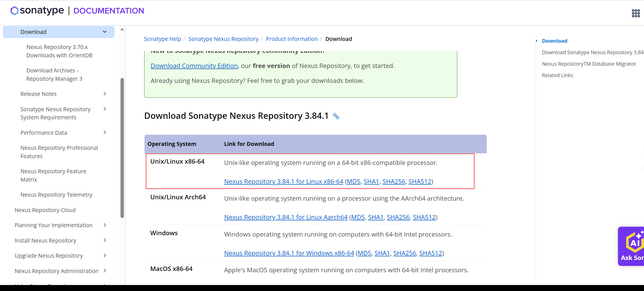
Task: Expand System Requirements chevron
Action: [105, 109]
